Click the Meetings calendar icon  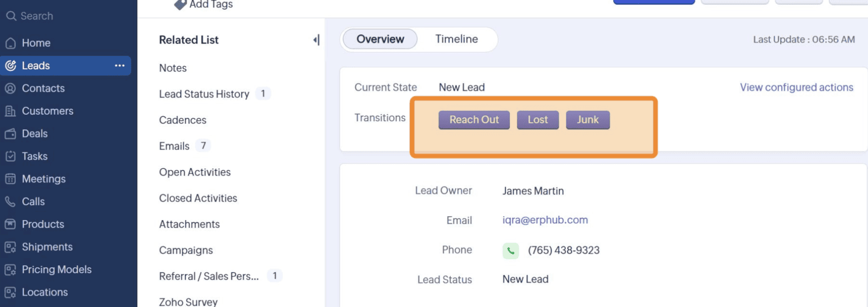[10, 179]
